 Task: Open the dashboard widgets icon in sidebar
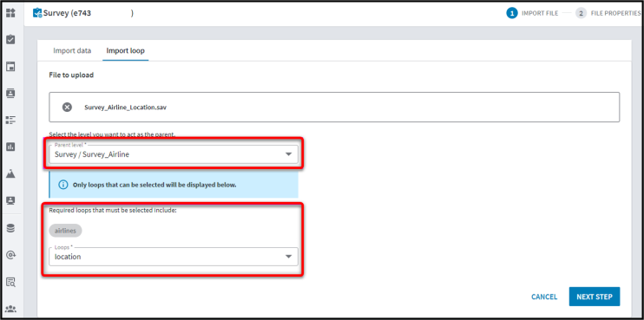click(x=10, y=13)
